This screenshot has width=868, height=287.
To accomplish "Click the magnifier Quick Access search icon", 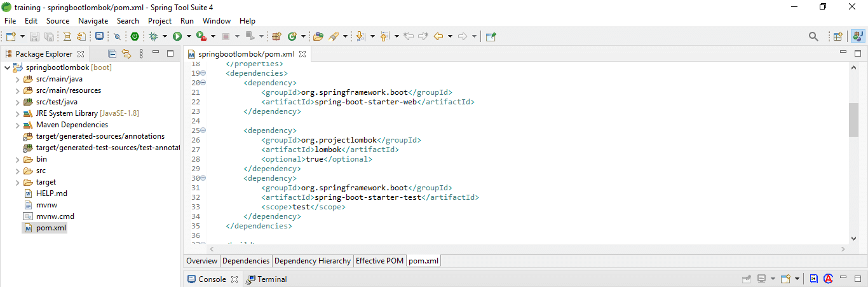I will click(813, 36).
